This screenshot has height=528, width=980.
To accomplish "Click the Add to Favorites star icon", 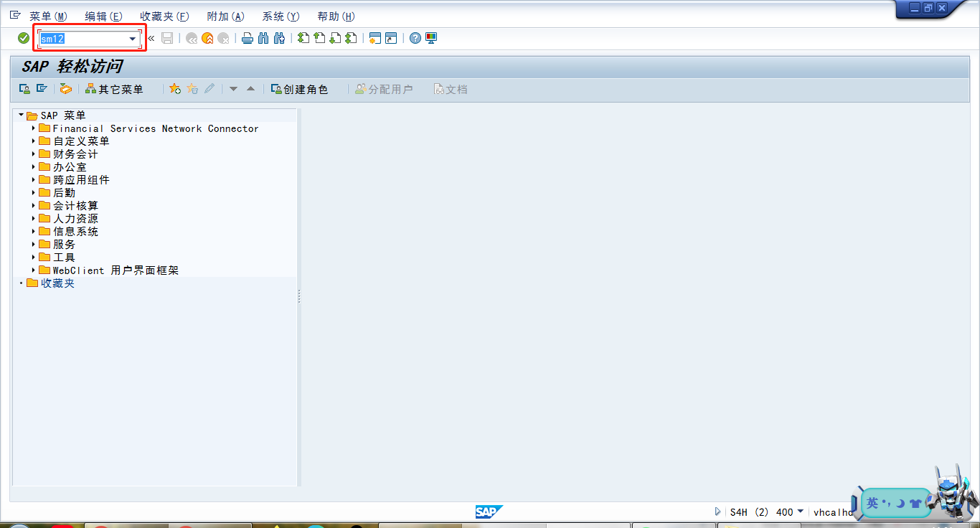I will click(x=175, y=89).
